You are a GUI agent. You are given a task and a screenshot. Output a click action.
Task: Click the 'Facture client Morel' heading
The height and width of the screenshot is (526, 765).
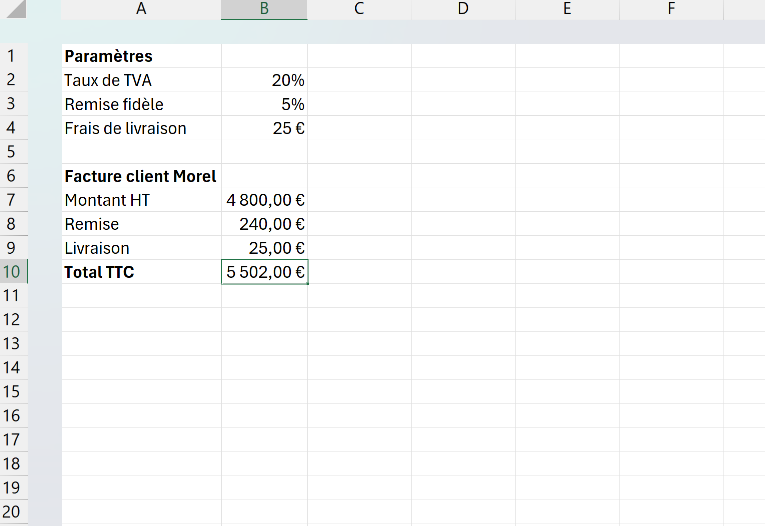coord(141,176)
